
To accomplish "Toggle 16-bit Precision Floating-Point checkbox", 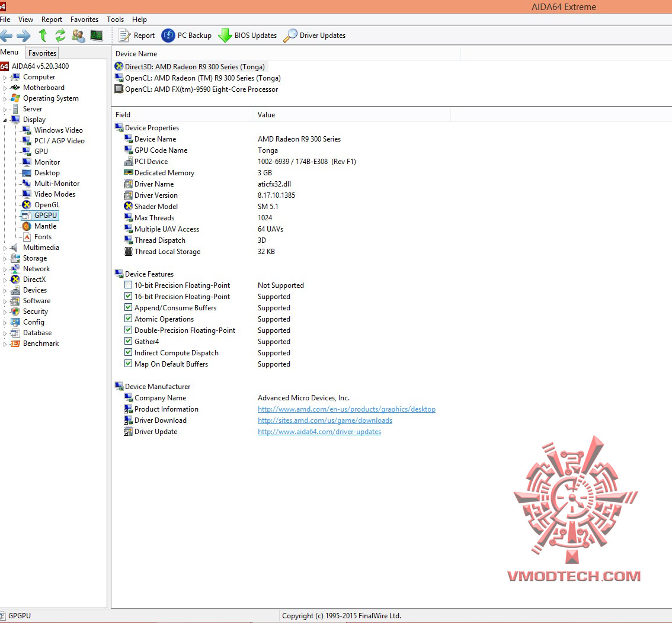I will (128, 296).
